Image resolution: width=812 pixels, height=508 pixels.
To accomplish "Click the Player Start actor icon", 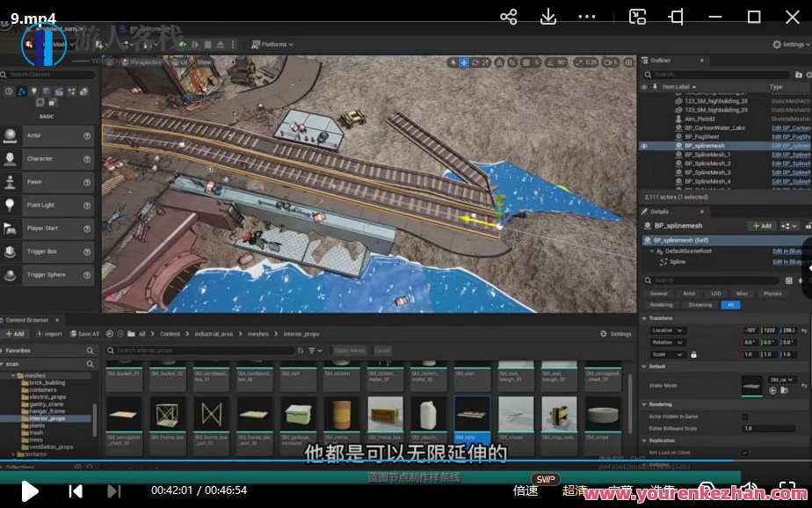I will coord(11,229).
